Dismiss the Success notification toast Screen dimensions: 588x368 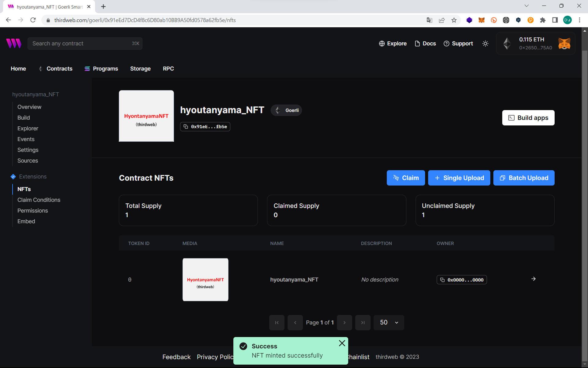(x=342, y=343)
